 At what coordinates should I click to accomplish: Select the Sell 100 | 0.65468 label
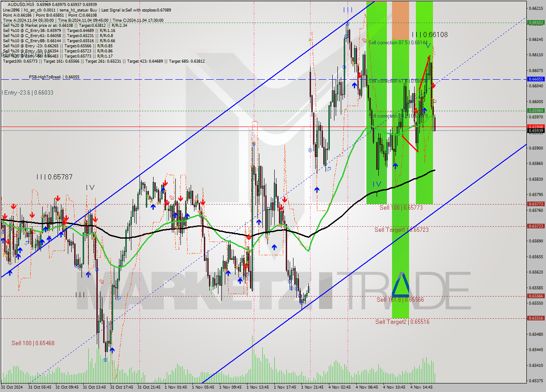pos(33,343)
